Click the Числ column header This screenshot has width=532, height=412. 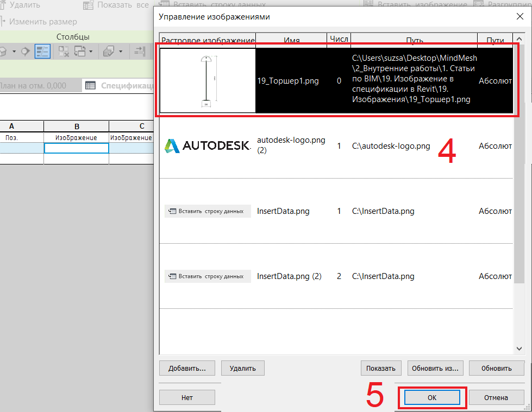[339, 39]
